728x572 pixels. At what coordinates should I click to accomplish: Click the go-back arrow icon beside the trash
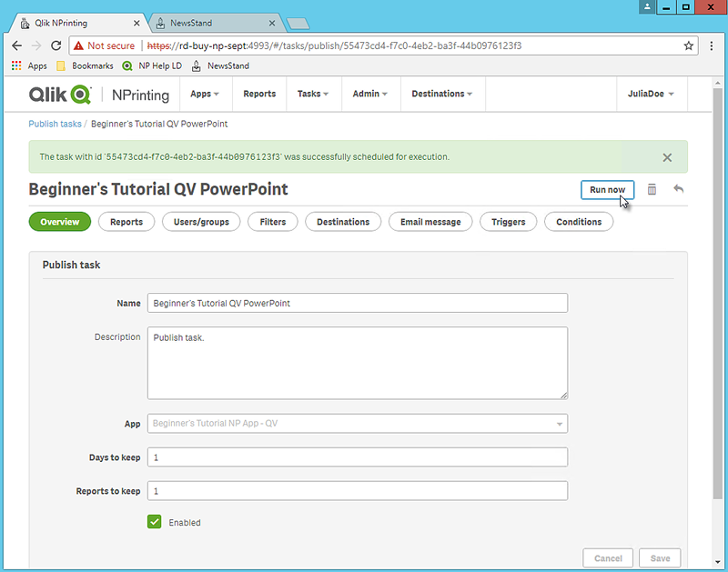click(x=678, y=189)
